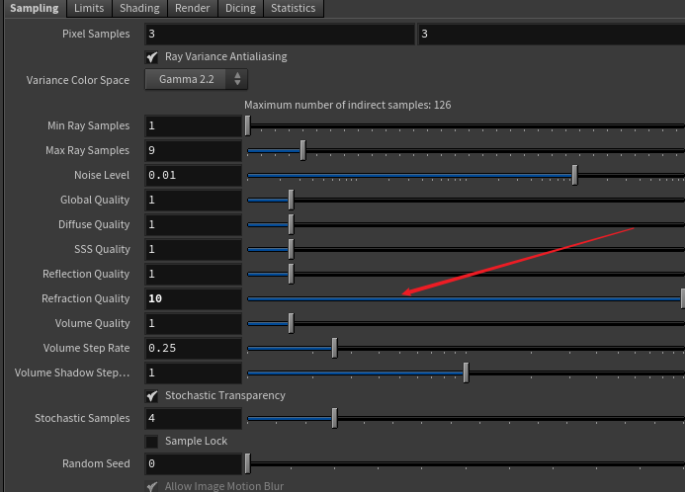Open Variance Color Space dropdown
Screen dimensions: 685x492
pos(195,80)
